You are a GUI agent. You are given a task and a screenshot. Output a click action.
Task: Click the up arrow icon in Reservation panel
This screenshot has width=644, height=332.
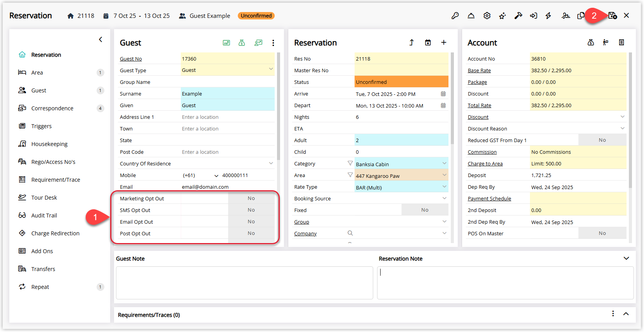[412, 42]
